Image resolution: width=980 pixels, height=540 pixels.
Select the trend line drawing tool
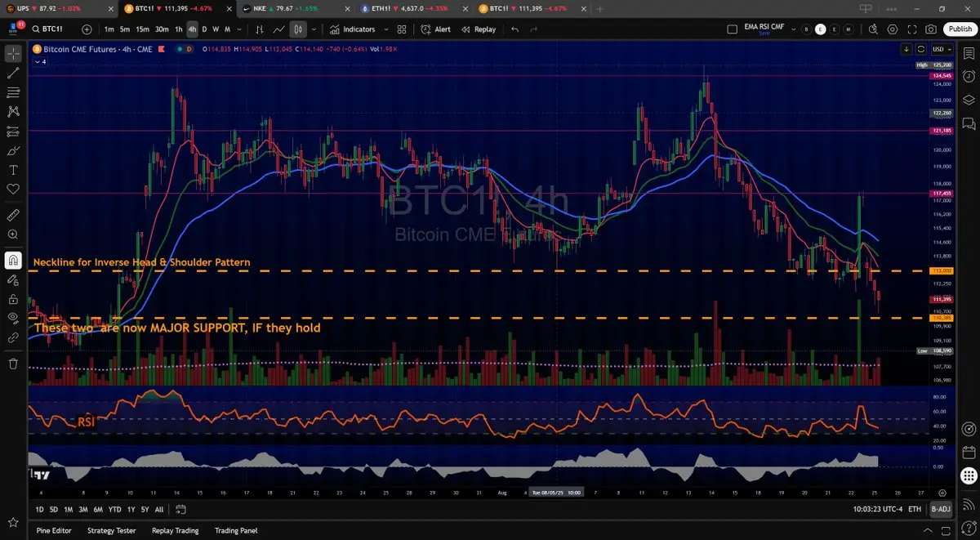coord(13,73)
